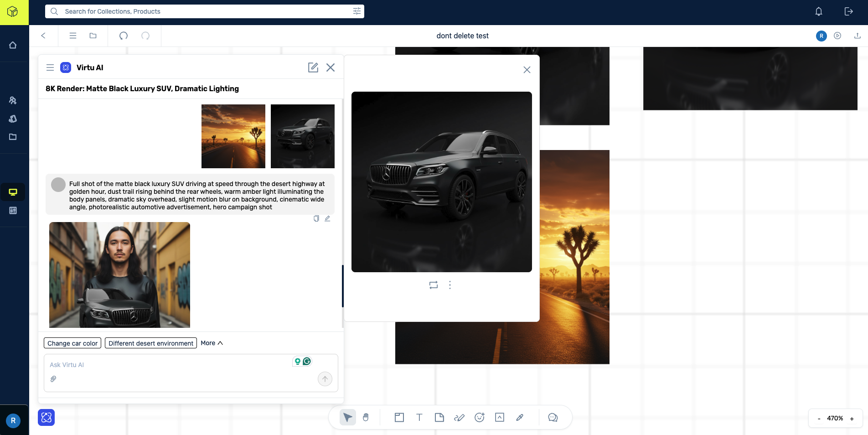
Task: Collapse the More suggestions expander
Action: coord(211,343)
